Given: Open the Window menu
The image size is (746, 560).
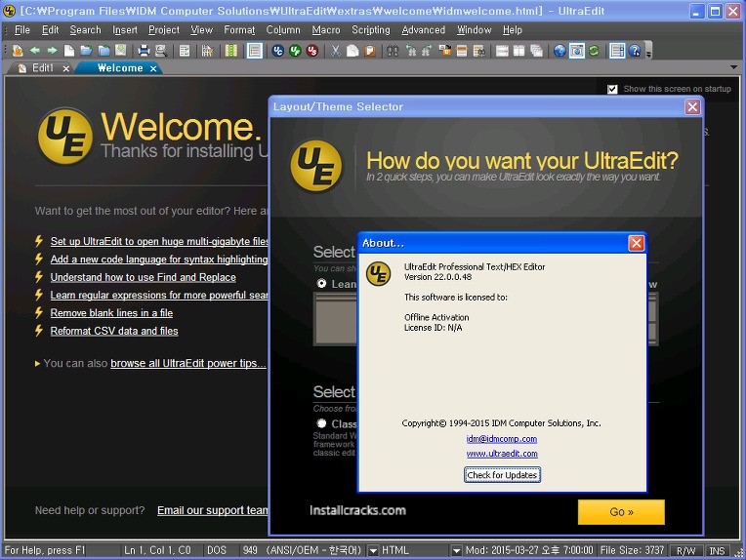Looking at the screenshot, I should (x=474, y=30).
